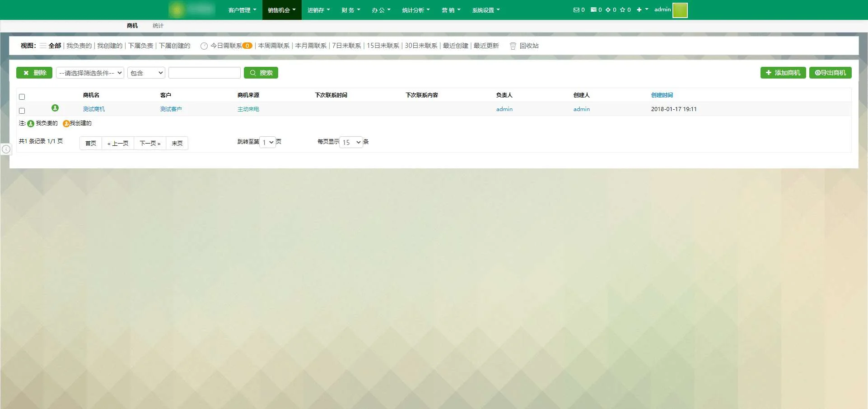The image size is (868, 409).
Task: Click the 导出商机 export button
Action: pyautogui.click(x=830, y=73)
